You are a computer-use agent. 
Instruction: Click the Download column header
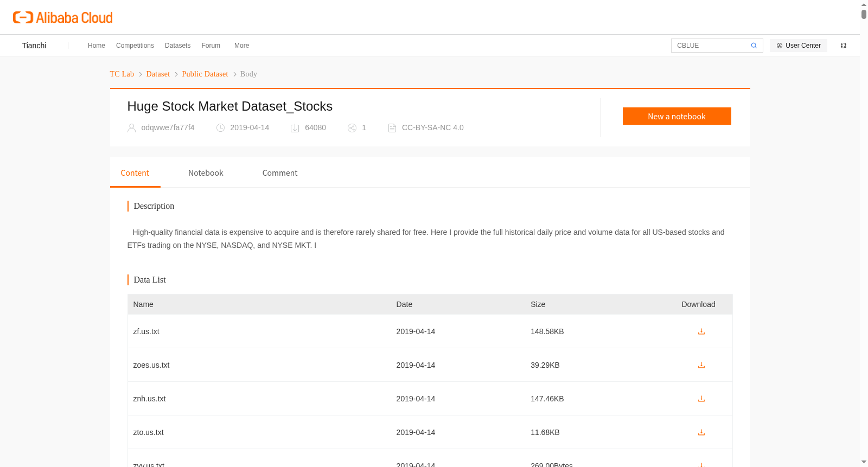(x=699, y=304)
